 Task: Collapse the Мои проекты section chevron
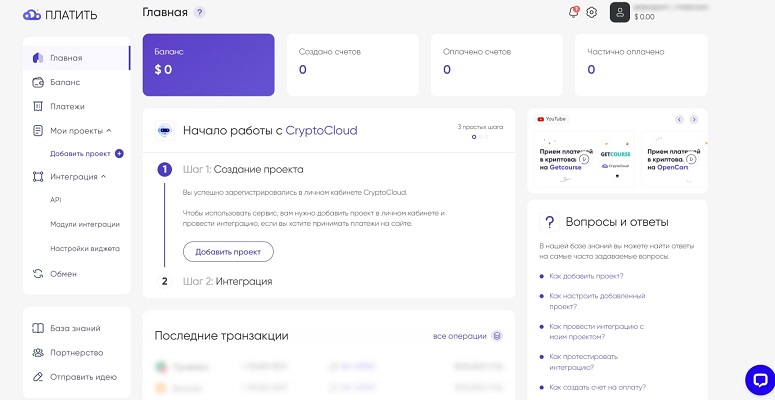tap(109, 131)
